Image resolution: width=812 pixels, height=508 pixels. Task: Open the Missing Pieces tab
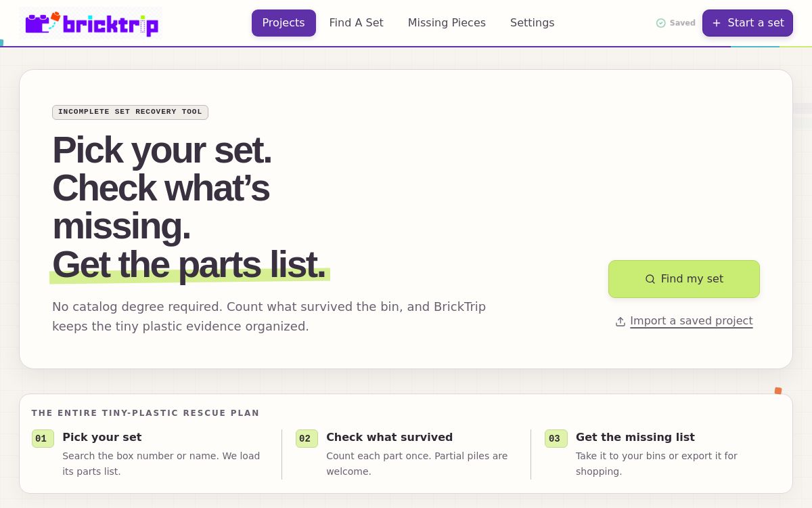[447, 23]
